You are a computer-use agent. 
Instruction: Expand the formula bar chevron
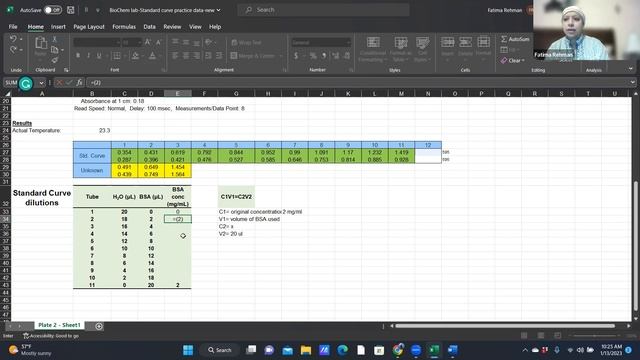(633, 82)
